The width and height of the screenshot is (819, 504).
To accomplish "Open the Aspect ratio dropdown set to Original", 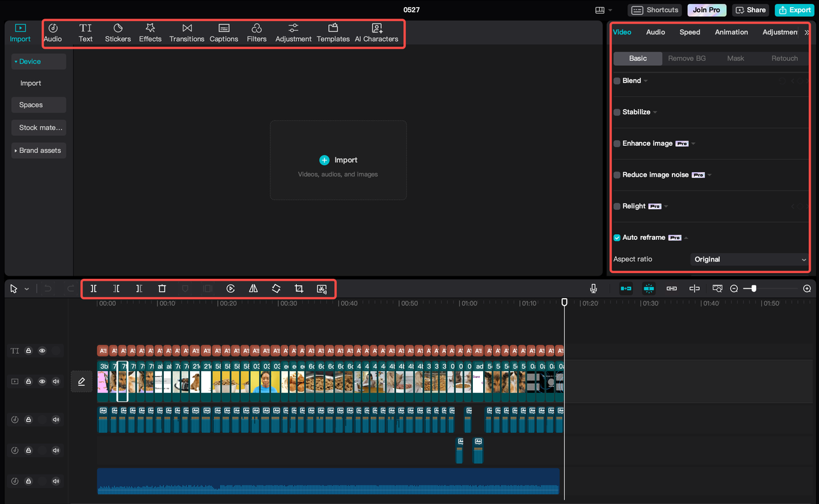I will (x=749, y=259).
